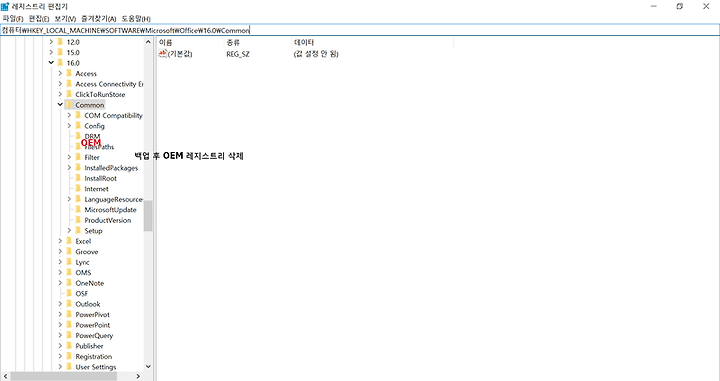Screen dimensions: 720x381
Task: Click the Internet folder icon
Action: pos(78,189)
